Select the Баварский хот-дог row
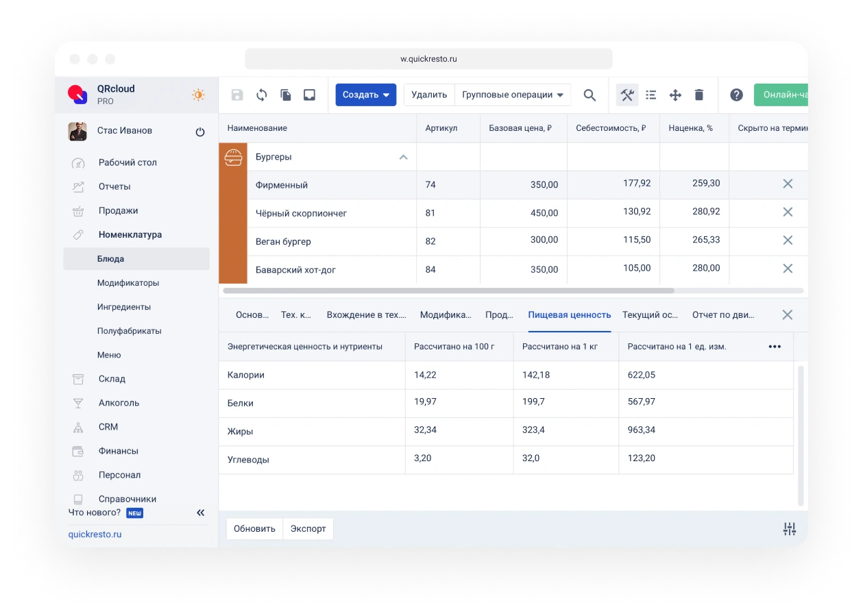 295,270
